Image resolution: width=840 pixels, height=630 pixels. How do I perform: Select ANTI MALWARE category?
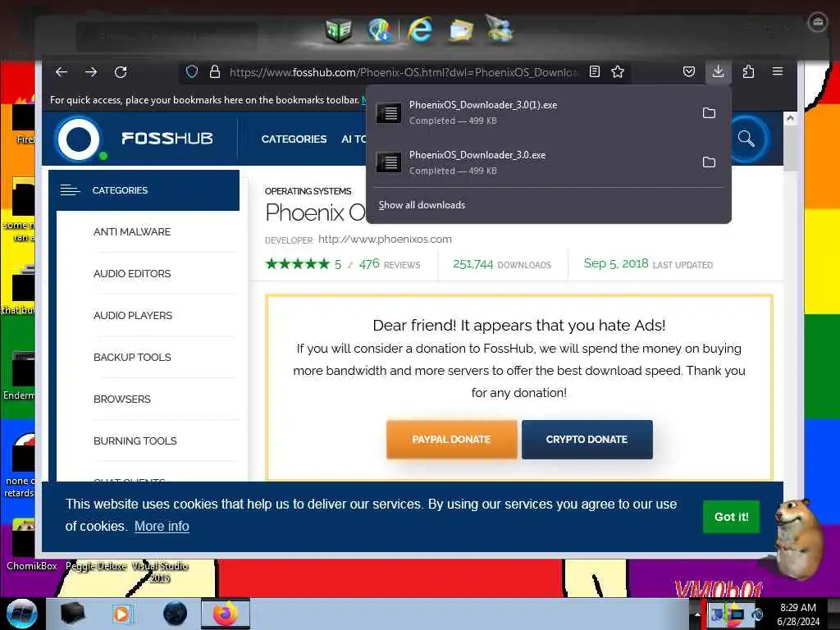132,232
